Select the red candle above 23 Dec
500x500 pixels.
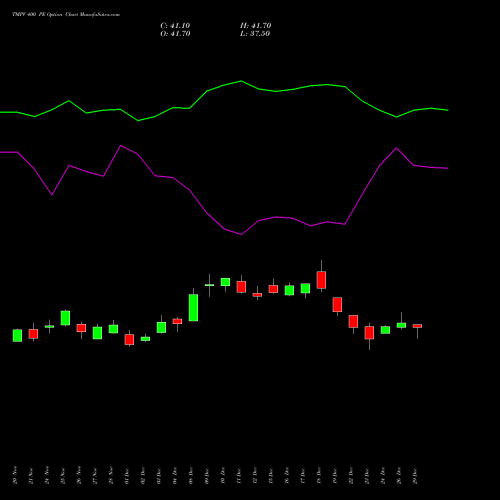(x=369, y=332)
